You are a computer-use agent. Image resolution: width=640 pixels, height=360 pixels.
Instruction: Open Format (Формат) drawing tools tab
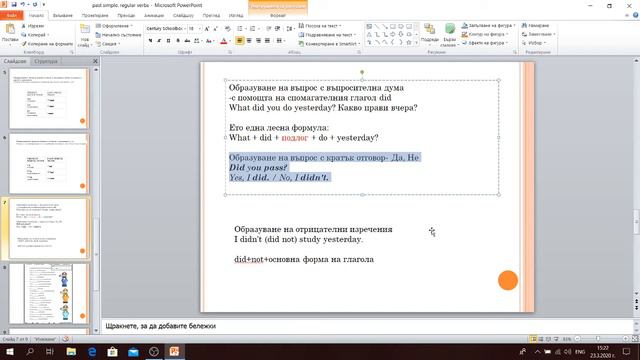(278, 16)
